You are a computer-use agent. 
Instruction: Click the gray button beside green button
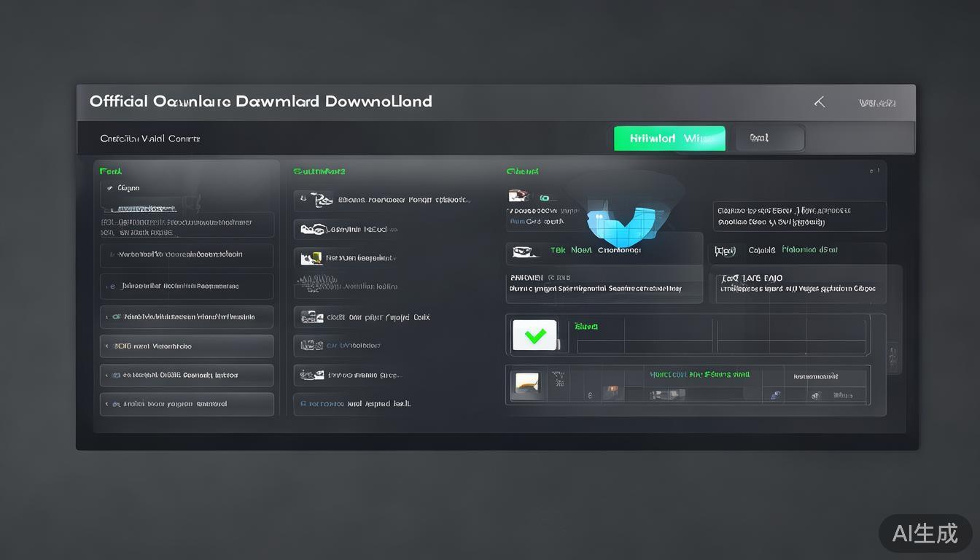[769, 138]
